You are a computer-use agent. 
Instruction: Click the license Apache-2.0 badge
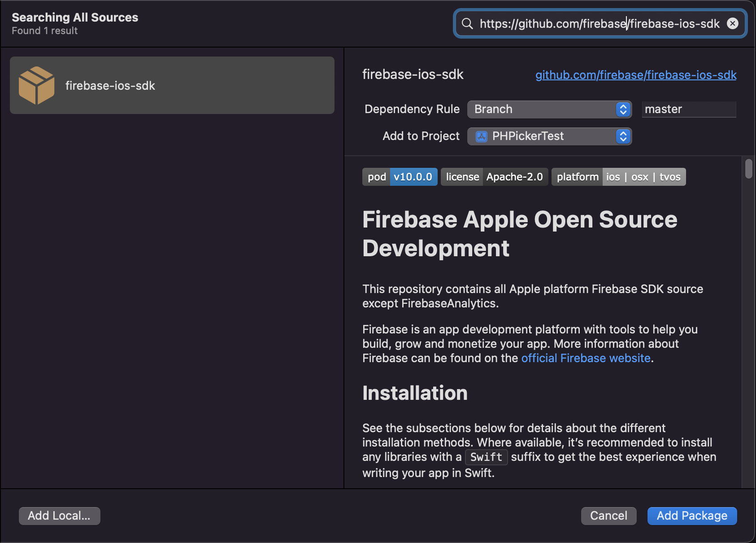[494, 177]
